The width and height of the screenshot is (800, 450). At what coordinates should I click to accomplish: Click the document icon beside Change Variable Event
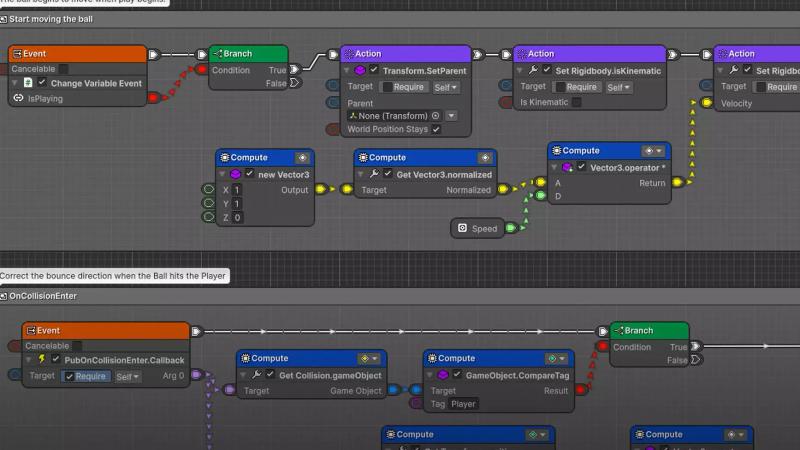(28, 83)
